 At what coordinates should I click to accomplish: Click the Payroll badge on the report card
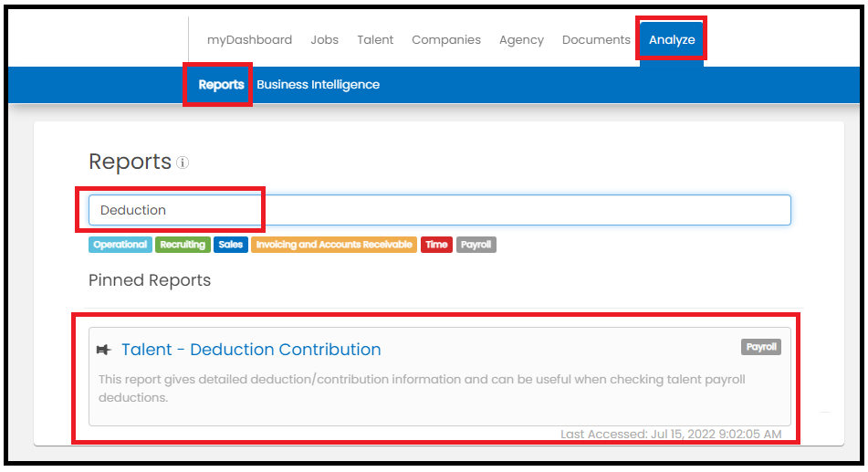(761, 347)
